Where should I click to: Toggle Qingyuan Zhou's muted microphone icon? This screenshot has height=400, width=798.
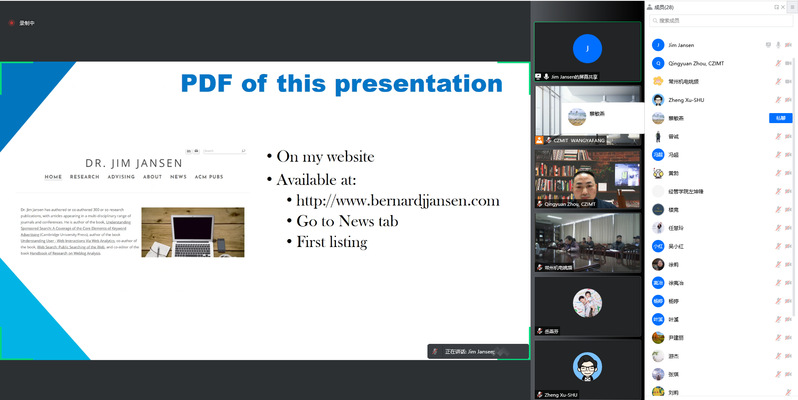[777, 63]
